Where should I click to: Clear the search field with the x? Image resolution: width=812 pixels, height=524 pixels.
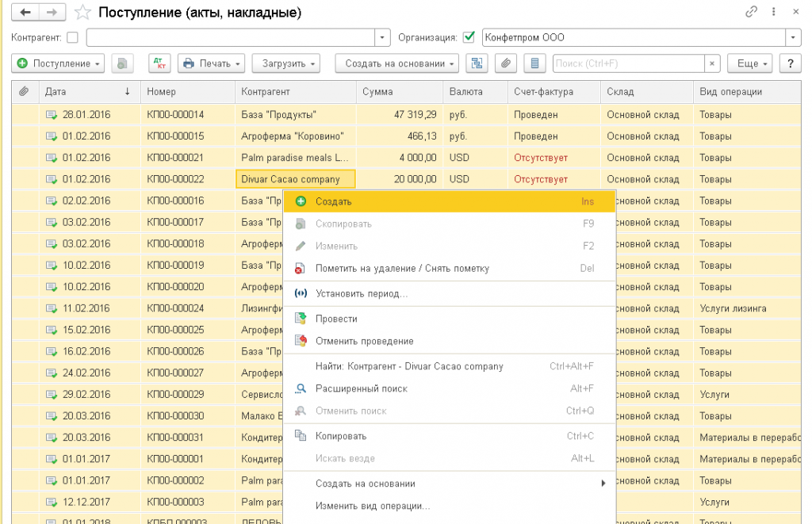point(712,63)
